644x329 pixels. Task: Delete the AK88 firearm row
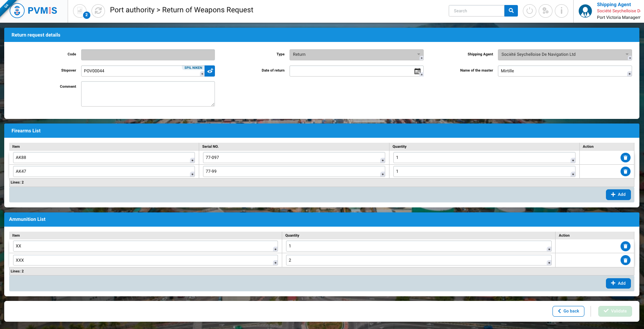click(x=625, y=158)
